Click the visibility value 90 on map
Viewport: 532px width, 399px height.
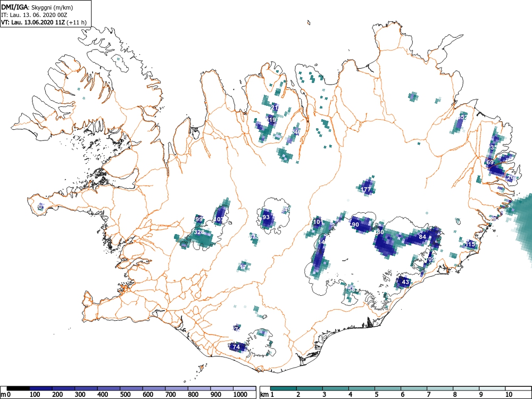355,225
